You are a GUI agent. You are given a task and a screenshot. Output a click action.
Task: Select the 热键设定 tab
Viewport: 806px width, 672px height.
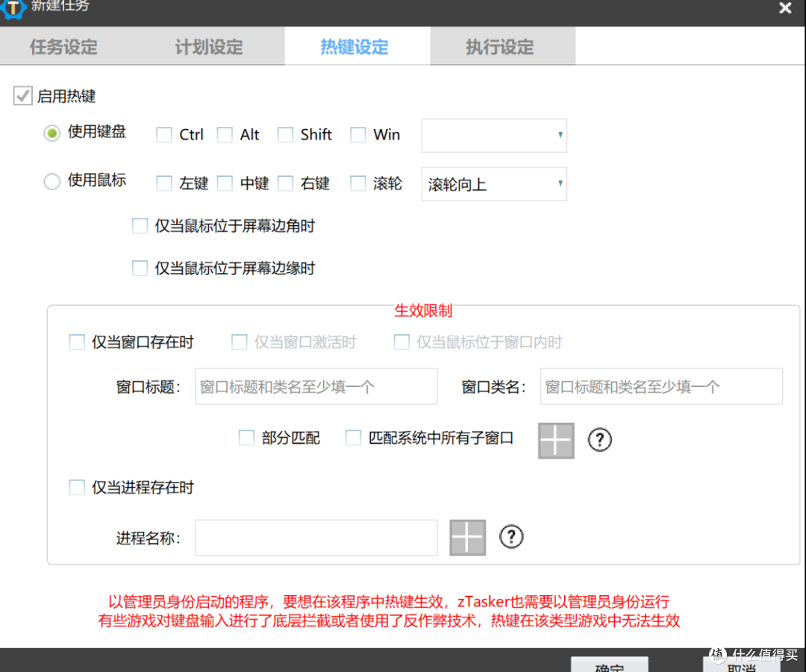point(354,47)
